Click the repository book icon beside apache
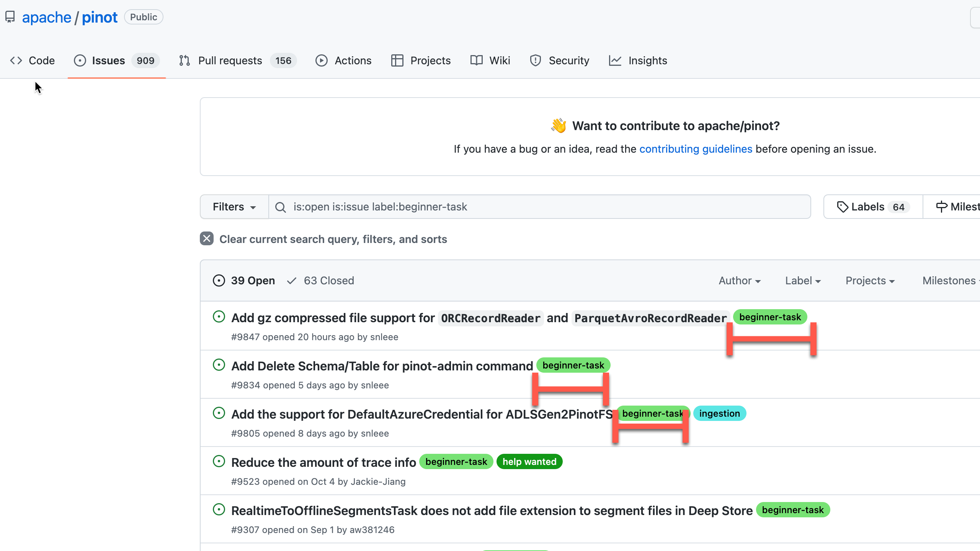Image resolution: width=980 pixels, height=551 pixels. [10, 17]
